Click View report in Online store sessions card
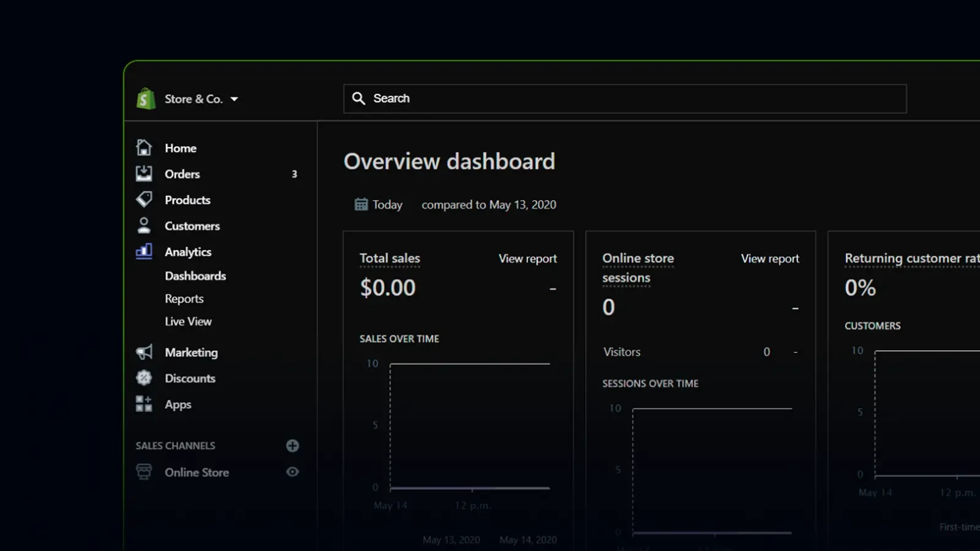980x551 pixels. 770,259
